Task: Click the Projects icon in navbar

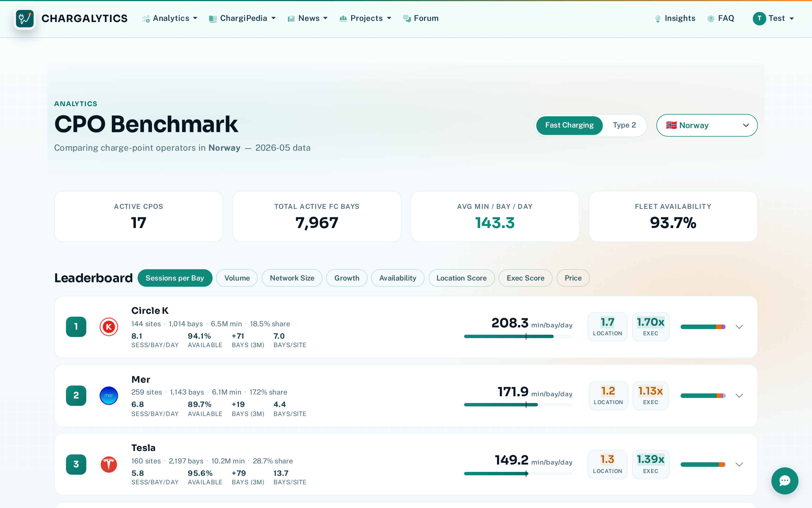Action: click(343, 18)
